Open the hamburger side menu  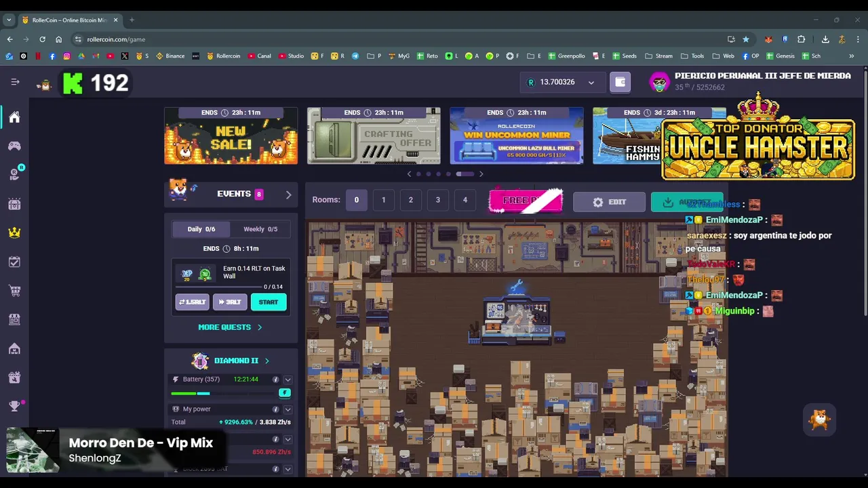click(15, 82)
